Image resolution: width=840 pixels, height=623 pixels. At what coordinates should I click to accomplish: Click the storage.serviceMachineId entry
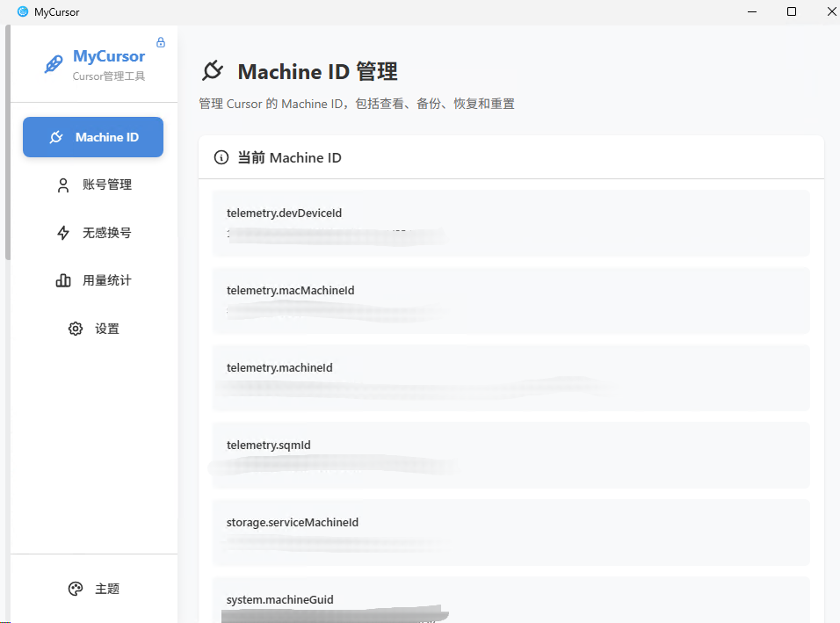(510, 532)
